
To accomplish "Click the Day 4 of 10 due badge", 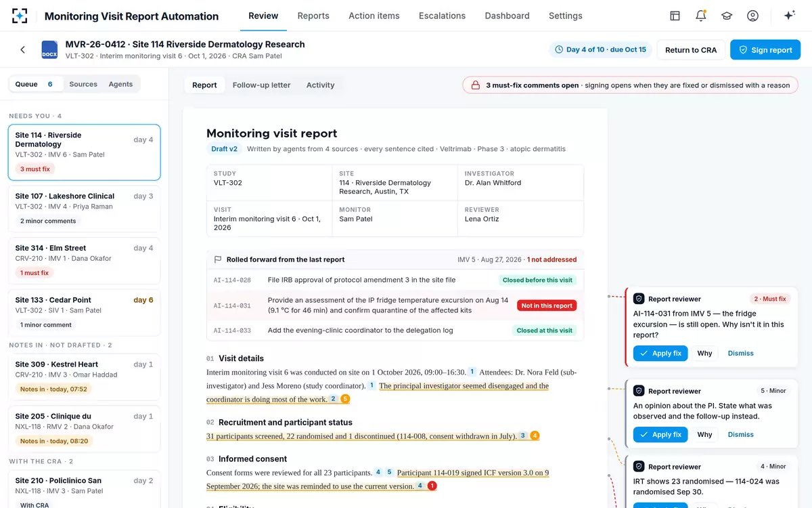I will [x=600, y=49].
